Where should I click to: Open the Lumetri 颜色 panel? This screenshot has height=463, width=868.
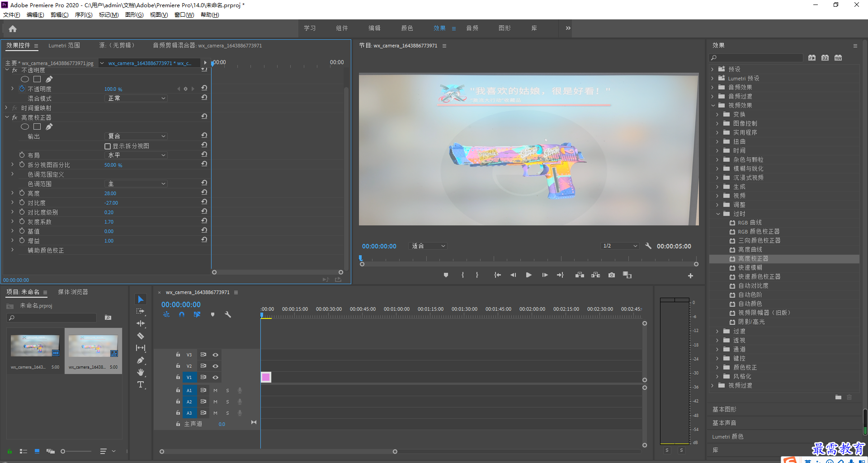[728, 436]
